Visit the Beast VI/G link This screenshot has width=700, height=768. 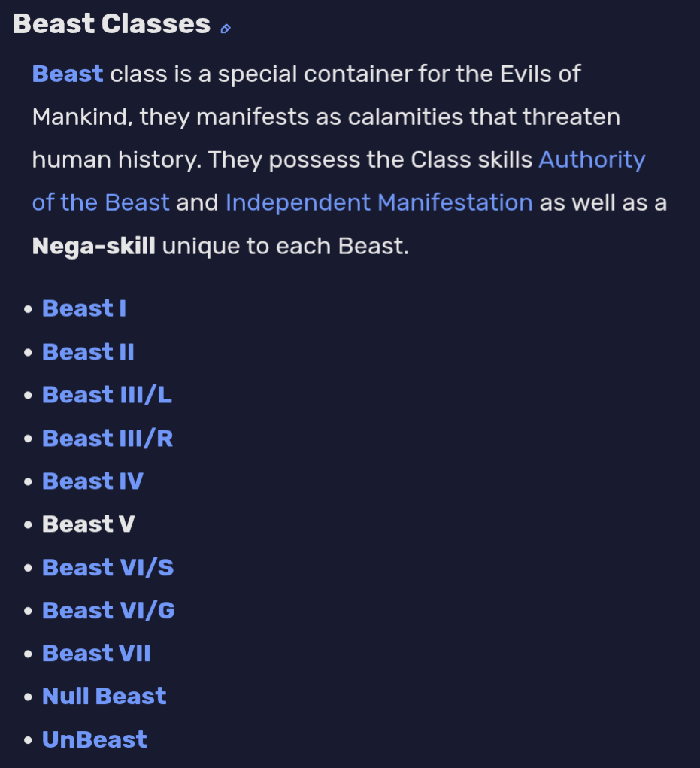[x=109, y=610]
